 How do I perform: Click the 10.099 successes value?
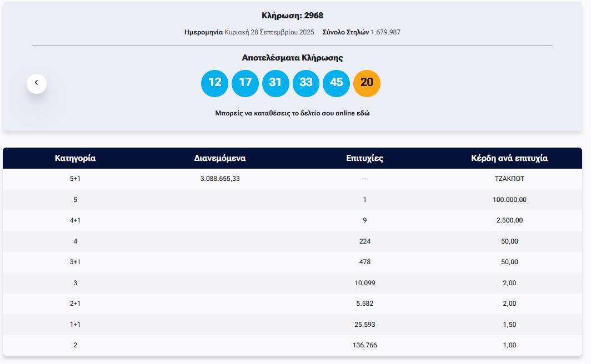coord(364,283)
